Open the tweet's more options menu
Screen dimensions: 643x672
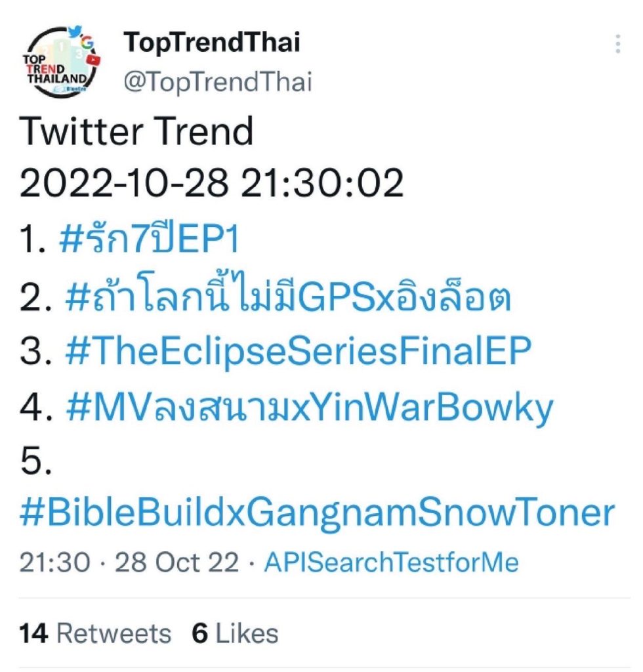618,45
